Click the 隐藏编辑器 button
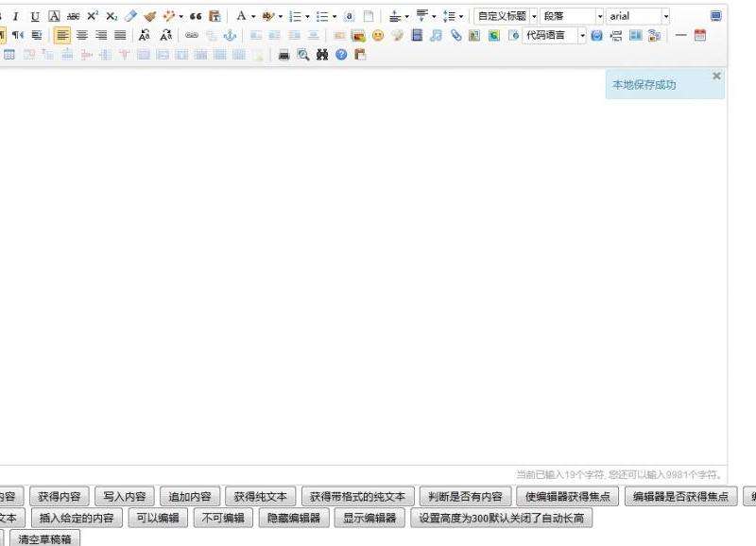The height and width of the screenshot is (546, 756). (294, 518)
